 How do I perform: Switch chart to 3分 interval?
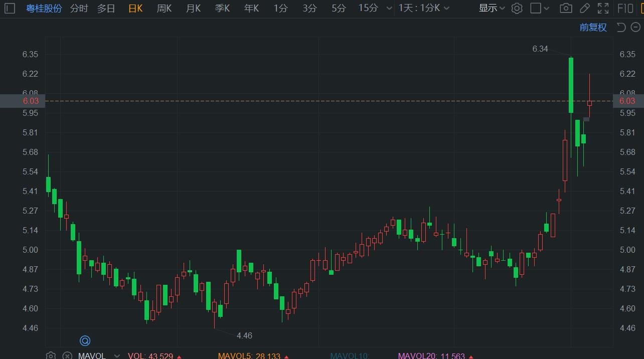pyautogui.click(x=310, y=8)
